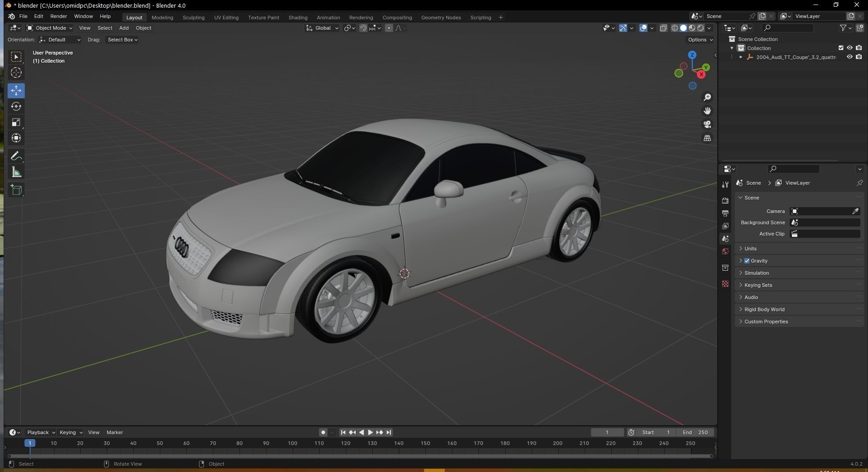Select the Transform tool
868x472 pixels.
16,138
